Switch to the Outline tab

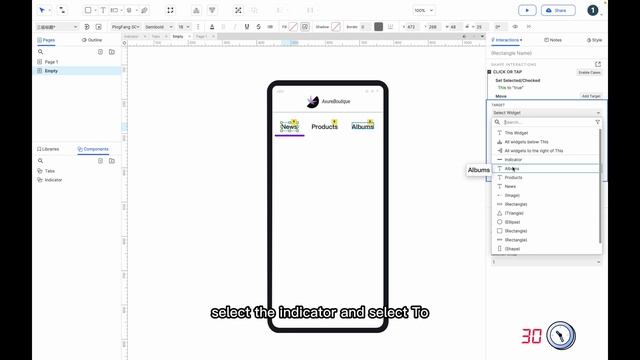pos(92,40)
